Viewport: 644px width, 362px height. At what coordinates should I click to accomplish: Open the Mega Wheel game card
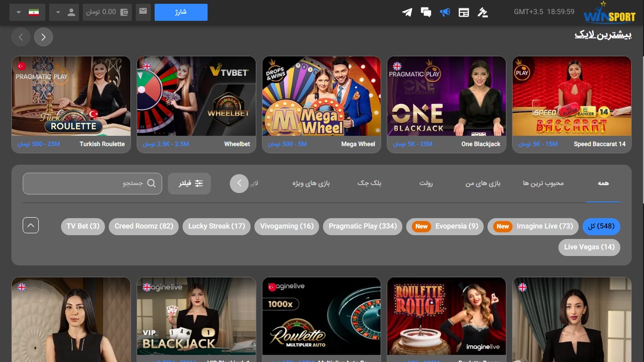click(x=322, y=105)
